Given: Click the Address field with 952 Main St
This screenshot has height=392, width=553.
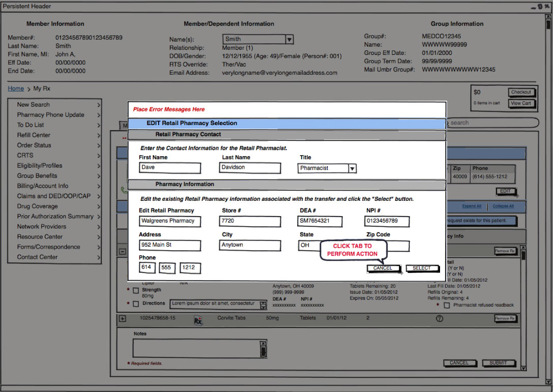Looking at the screenshot, I should (169, 246).
